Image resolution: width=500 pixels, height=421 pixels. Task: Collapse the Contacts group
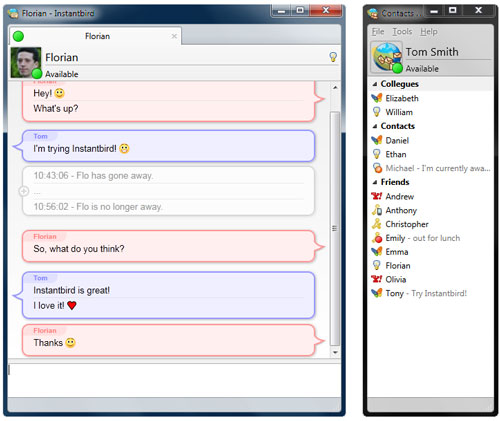[375, 126]
